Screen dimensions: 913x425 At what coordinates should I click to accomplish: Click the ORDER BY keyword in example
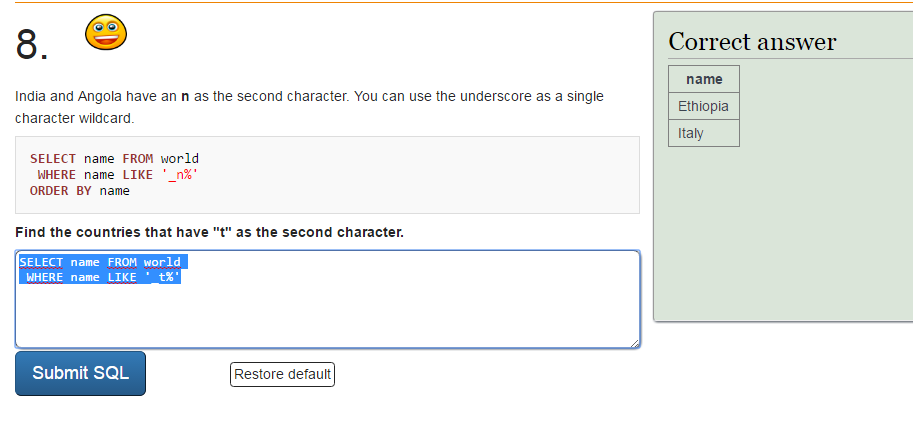point(61,190)
